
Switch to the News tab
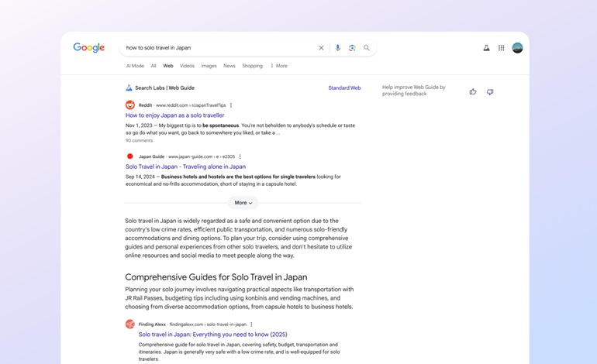(229, 66)
